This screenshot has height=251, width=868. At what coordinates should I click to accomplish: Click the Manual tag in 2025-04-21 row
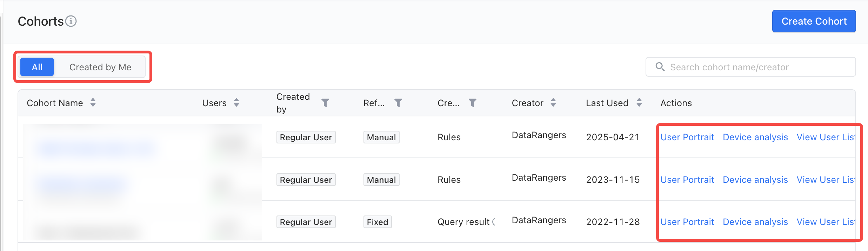(x=381, y=137)
